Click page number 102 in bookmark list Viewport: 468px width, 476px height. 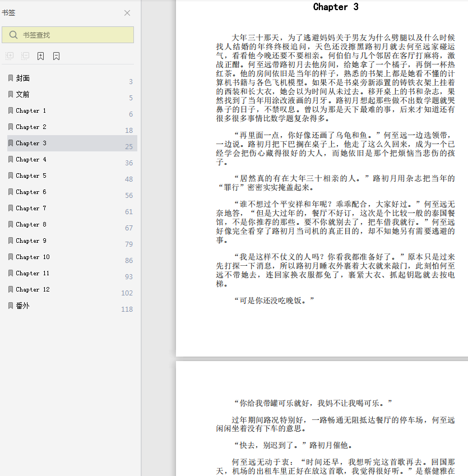coord(127,293)
